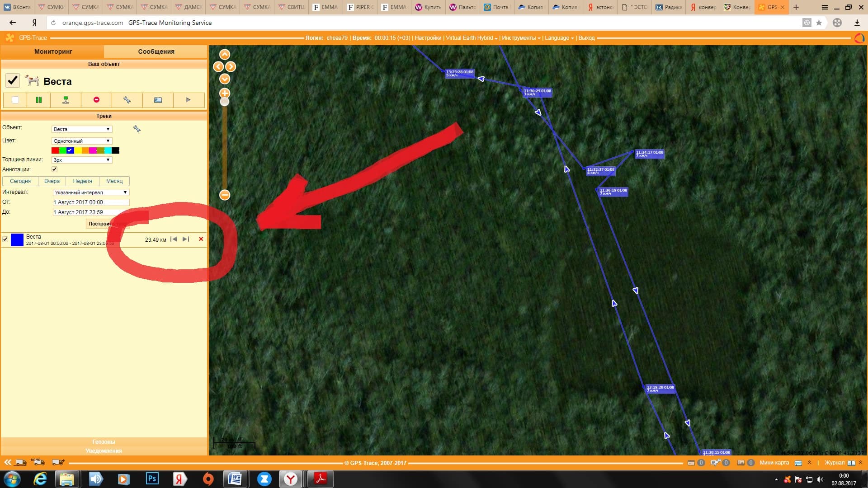Expand the Толщина линии dropdown

tap(82, 160)
